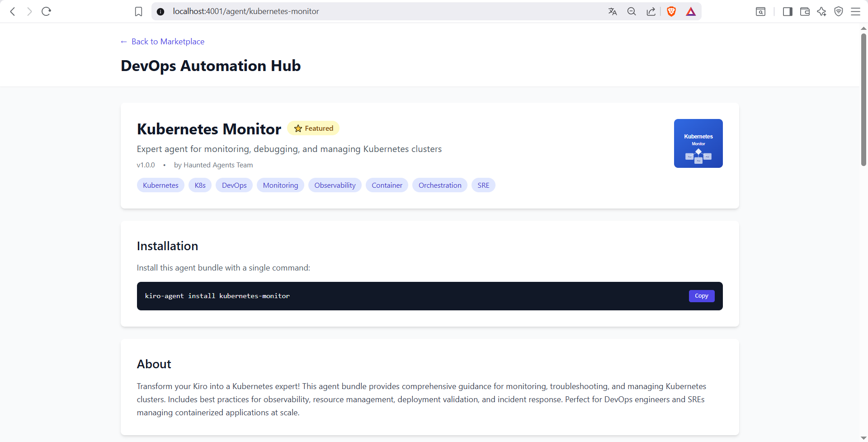
Task: Open the VPN shield icon
Action: point(839,11)
